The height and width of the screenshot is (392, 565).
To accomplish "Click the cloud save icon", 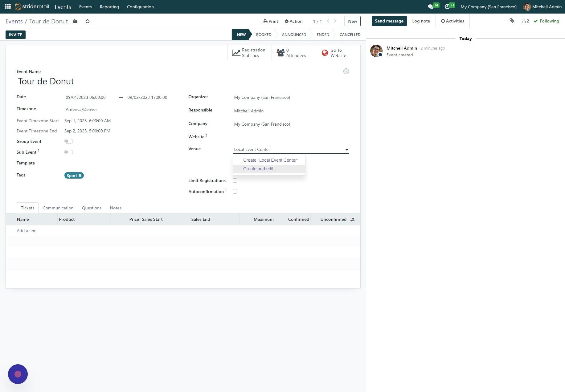I will 75,21.
